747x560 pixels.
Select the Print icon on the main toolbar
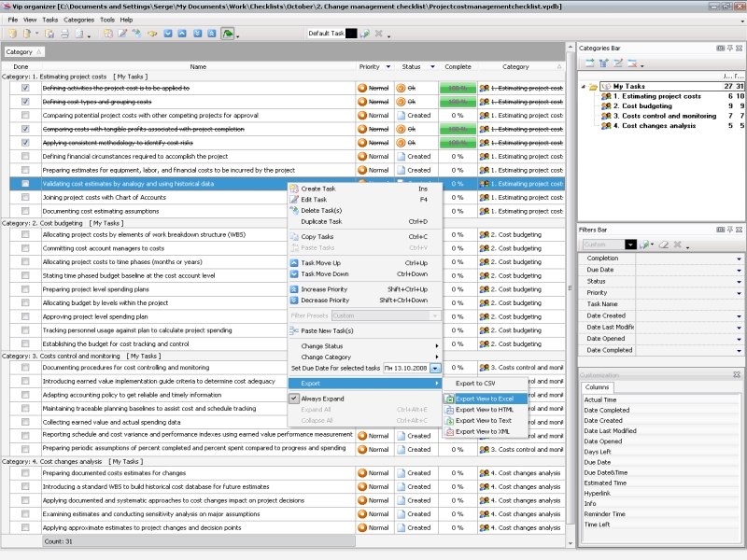point(63,33)
